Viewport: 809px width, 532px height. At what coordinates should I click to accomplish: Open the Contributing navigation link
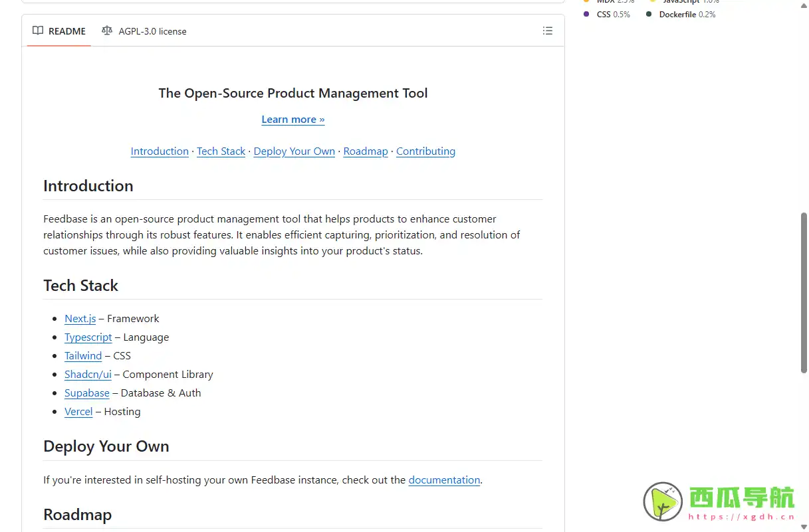pyautogui.click(x=425, y=151)
